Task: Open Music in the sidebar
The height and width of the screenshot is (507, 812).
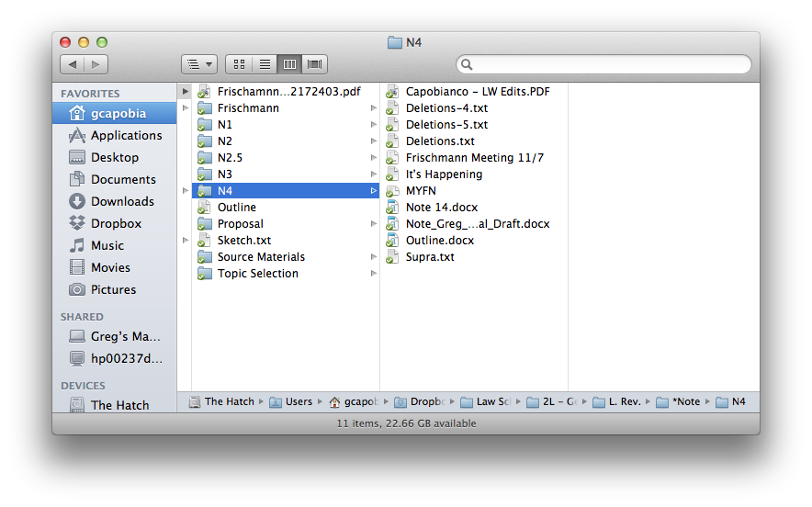Action: 115,245
